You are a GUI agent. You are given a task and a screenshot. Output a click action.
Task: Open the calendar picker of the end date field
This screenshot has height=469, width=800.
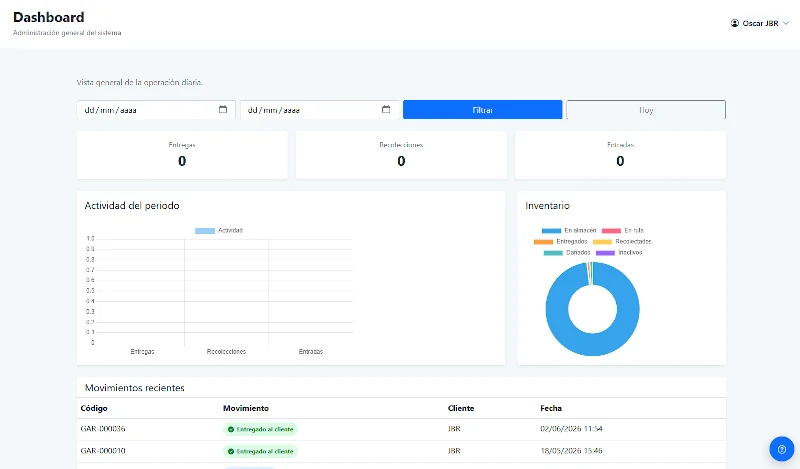[386, 110]
